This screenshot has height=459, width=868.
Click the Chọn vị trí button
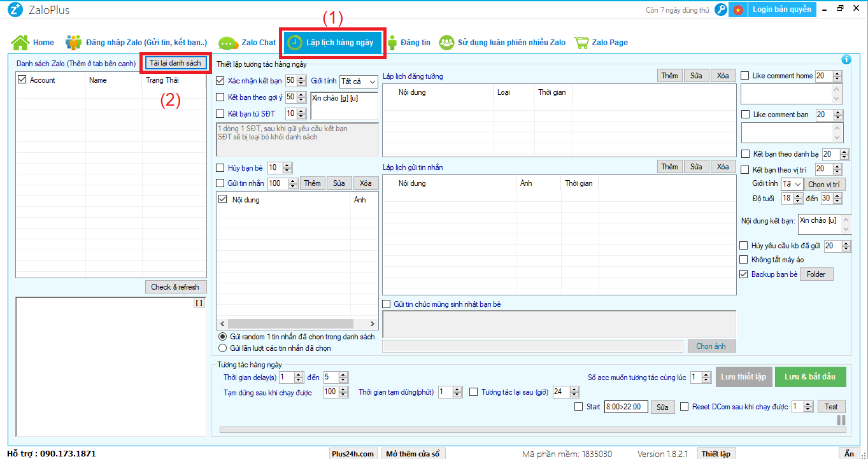click(825, 184)
